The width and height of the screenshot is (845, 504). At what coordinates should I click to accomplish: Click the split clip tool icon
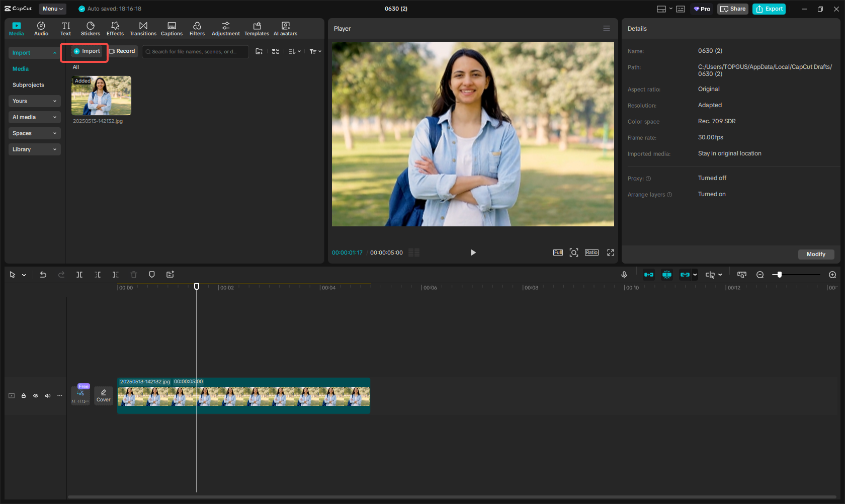[79, 275]
